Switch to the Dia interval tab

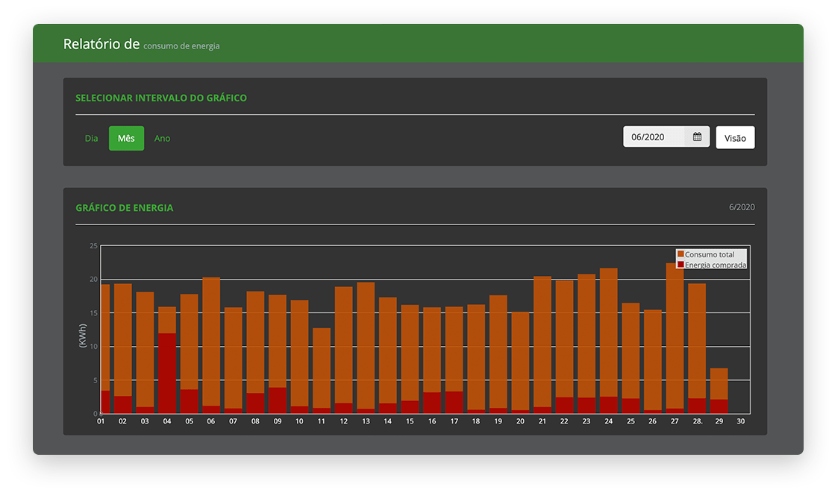coord(91,138)
